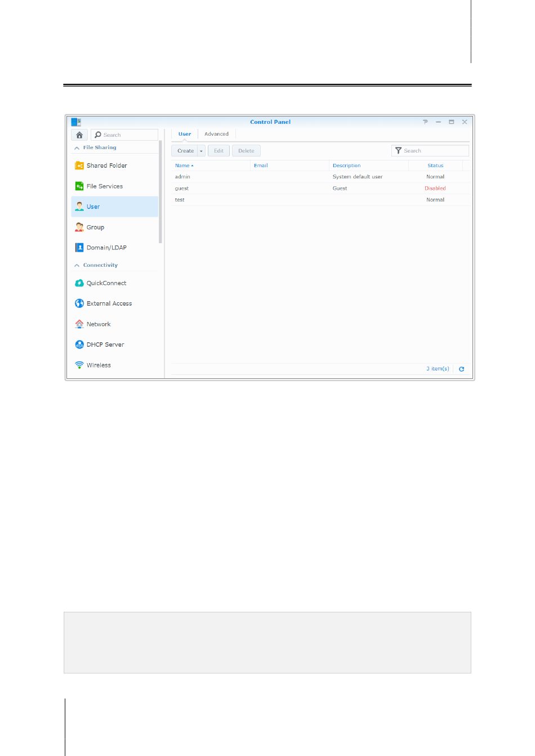Open the Create dropdown arrow
Viewport: 535px width, 756px height.
(201, 151)
